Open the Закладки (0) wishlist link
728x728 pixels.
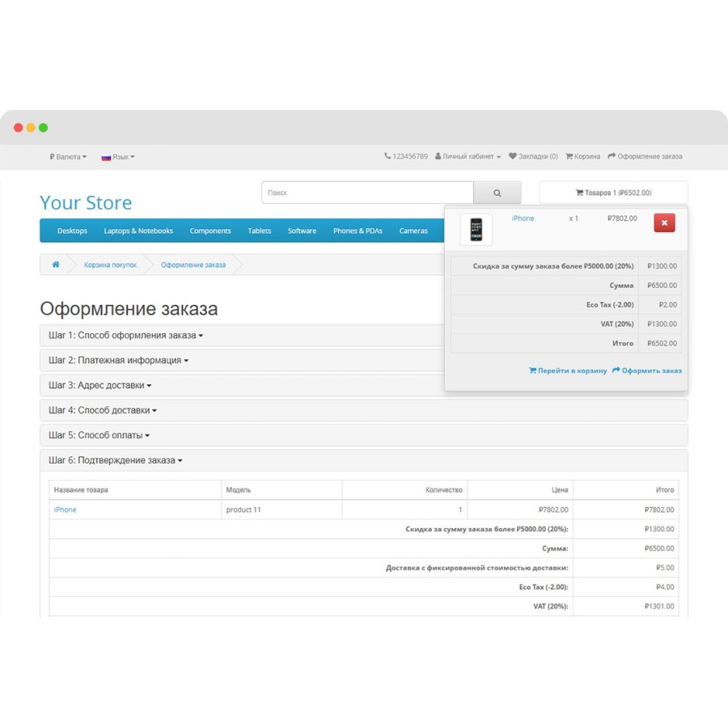pyautogui.click(x=534, y=156)
